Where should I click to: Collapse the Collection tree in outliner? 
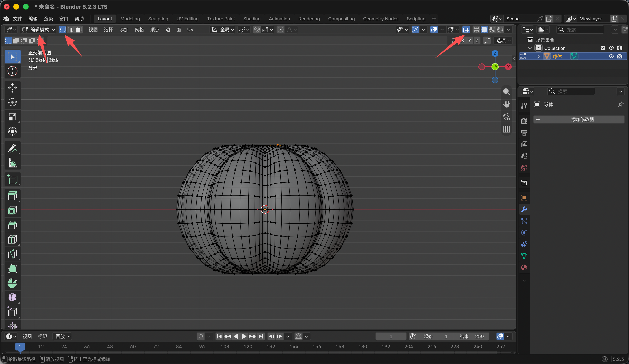[530, 48]
